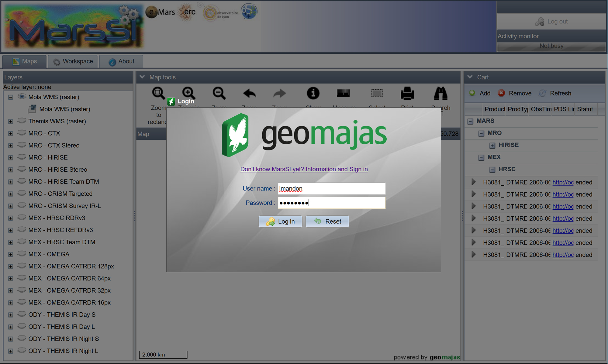The height and width of the screenshot is (364, 608).
Task: Select the MRO - HiRISE Team DTM layer
Action: pos(64,182)
